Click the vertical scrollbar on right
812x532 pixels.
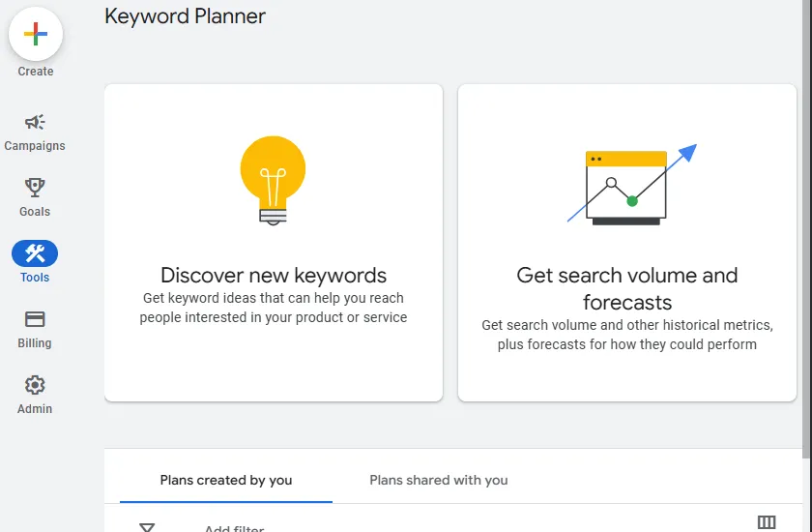click(806, 228)
